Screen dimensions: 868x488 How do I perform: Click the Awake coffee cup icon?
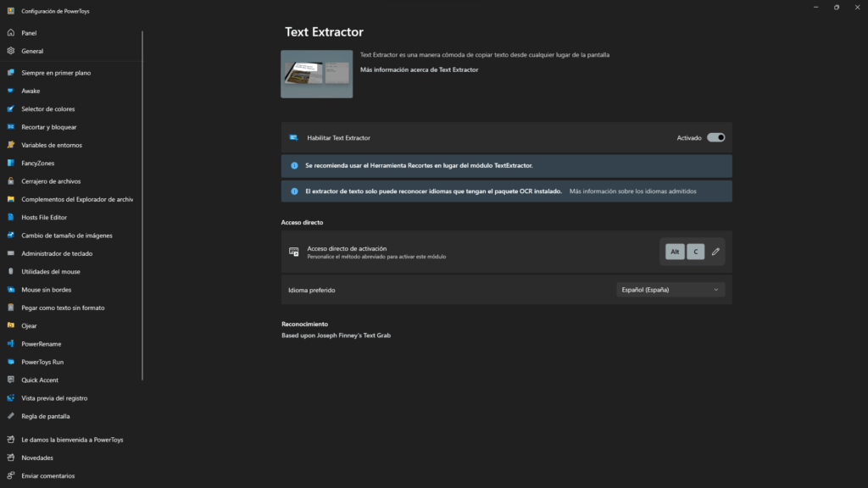click(11, 91)
